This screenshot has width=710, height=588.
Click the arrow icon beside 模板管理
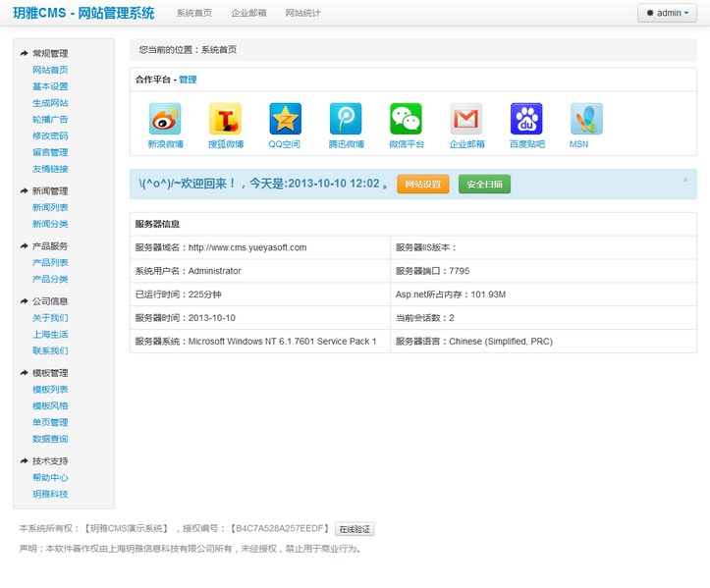pos(24,373)
